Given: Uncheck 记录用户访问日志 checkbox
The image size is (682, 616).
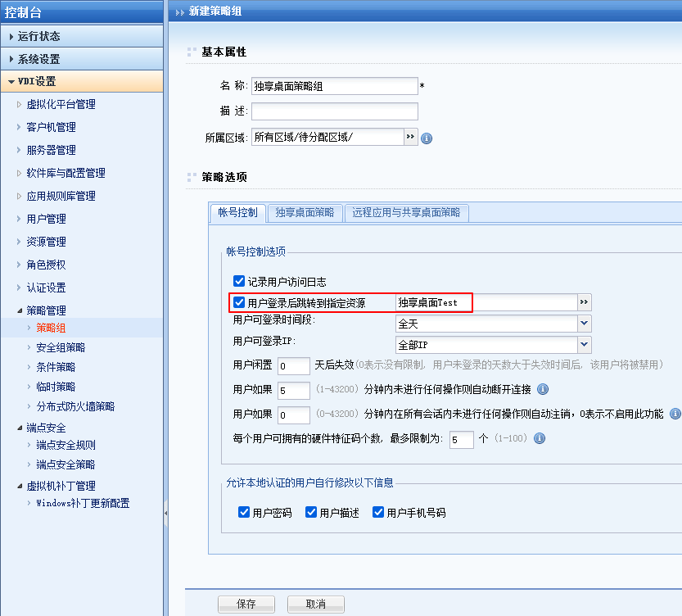Looking at the screenshot, I should coord(239,281).
